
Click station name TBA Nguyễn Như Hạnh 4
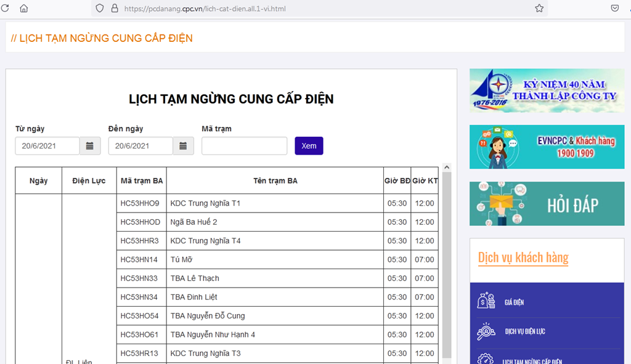(x=213, y=334)
